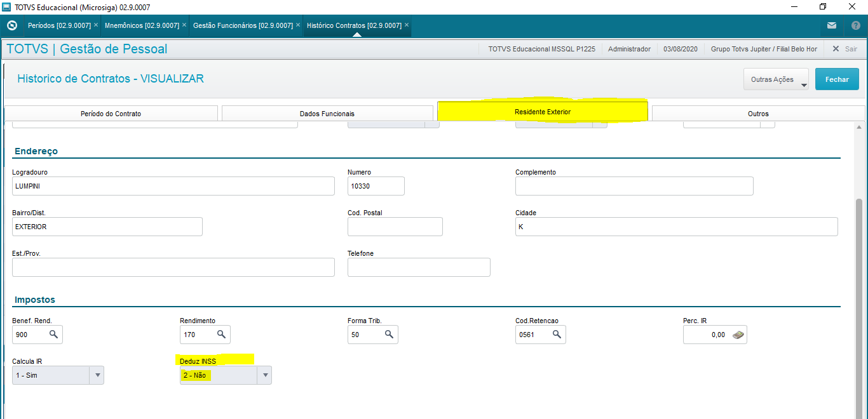Open the Outros tab

coord(758,114)
